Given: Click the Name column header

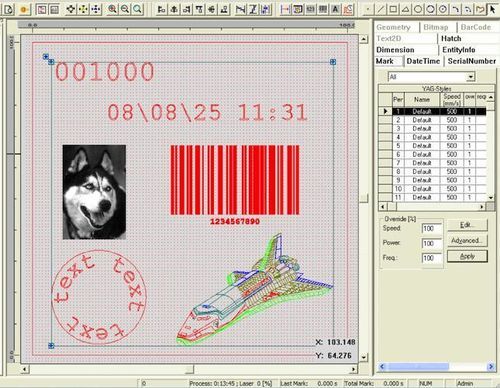Looking at the screenshot, I should coord(422,99).
